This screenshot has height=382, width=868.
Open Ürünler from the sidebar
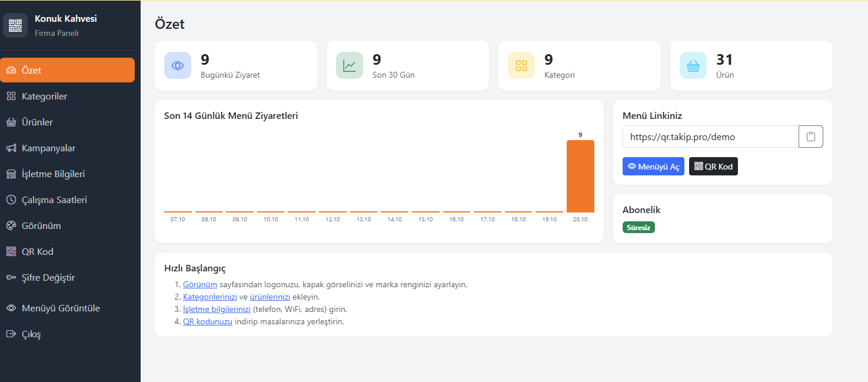click(x=67, y=122)
